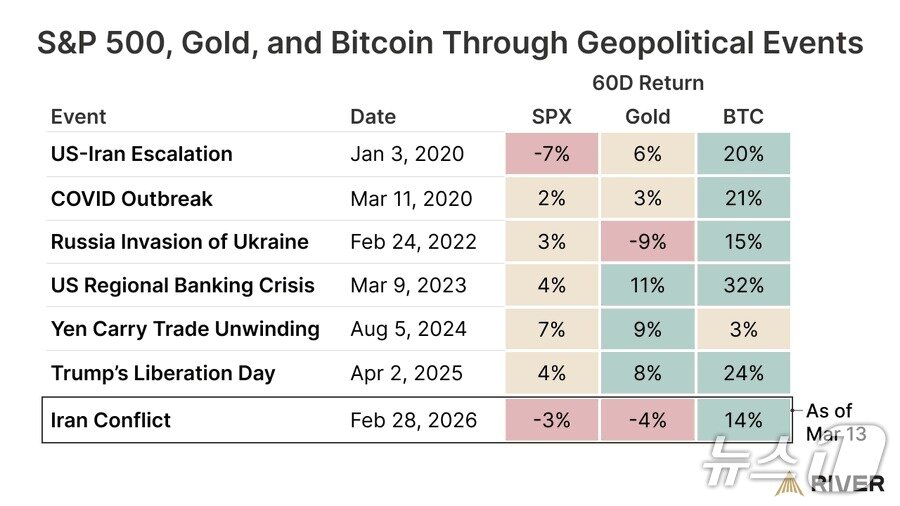The height and width of the screenshot is (506, 900).
Task: Click the As of Mar 13 annotation
Action: 829,422
